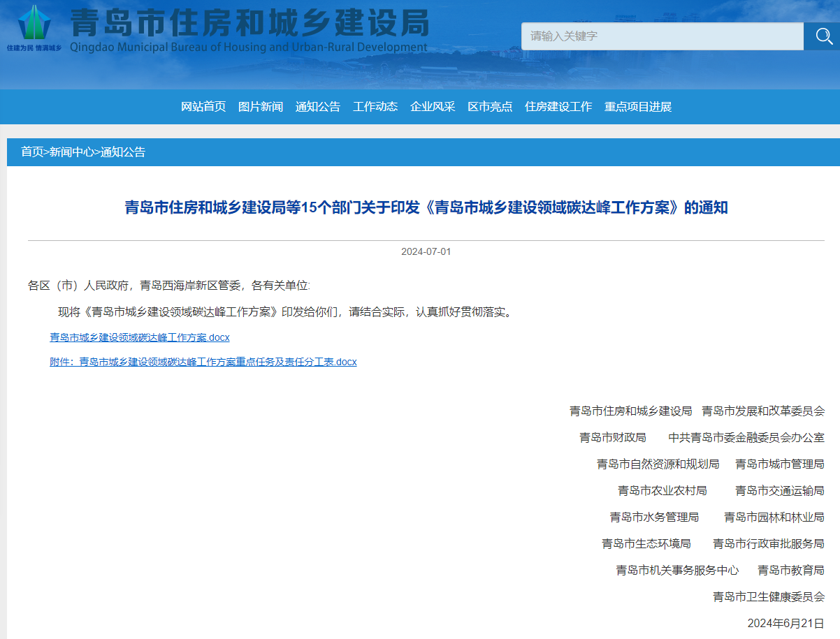Click 通知公告 breadcrumb link
The height and width of the screenshot is (639, 840).
click(123, 152)
